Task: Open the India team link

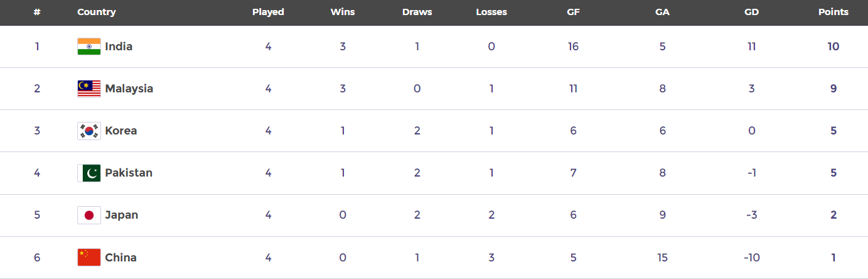Action: 119,46
